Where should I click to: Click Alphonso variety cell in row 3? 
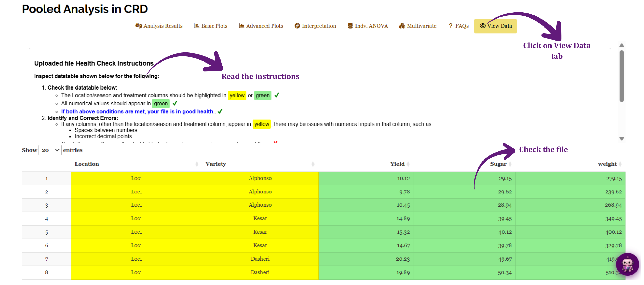(260, 205)
